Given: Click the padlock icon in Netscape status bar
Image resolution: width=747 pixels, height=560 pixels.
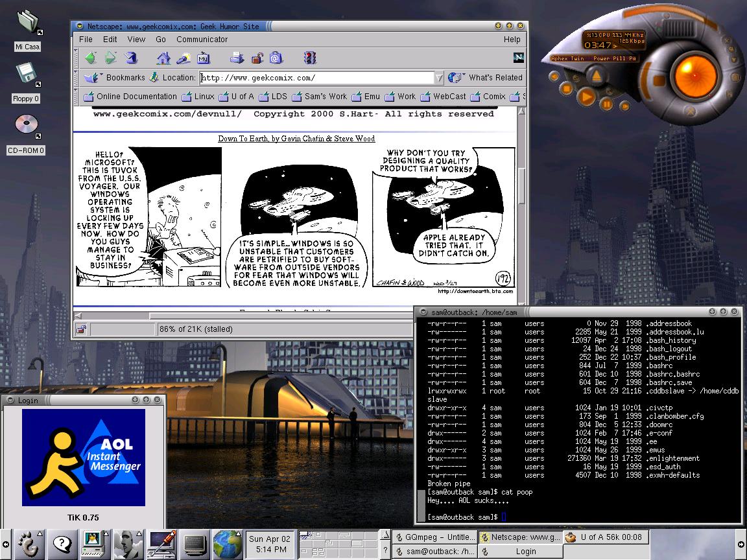Looking at the screenshot, I should click(x=82, y=329).
